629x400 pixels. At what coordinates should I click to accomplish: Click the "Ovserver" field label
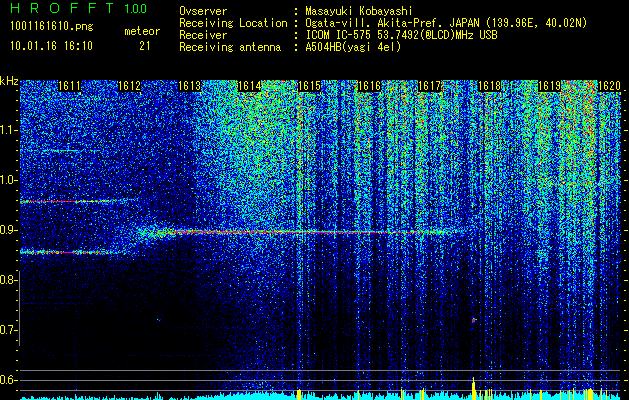203,11
